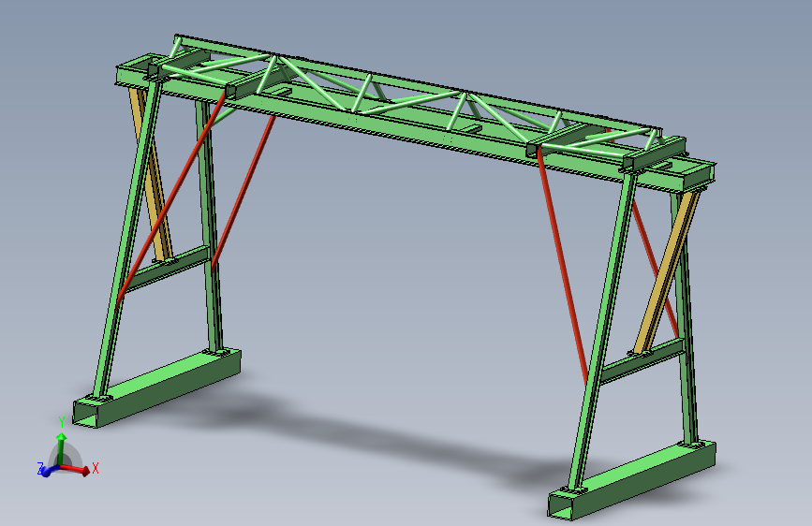This screenshot has width=812, height=526.
Task: Select the left base box beam of gantry
Action: click(x=157, y=387)
